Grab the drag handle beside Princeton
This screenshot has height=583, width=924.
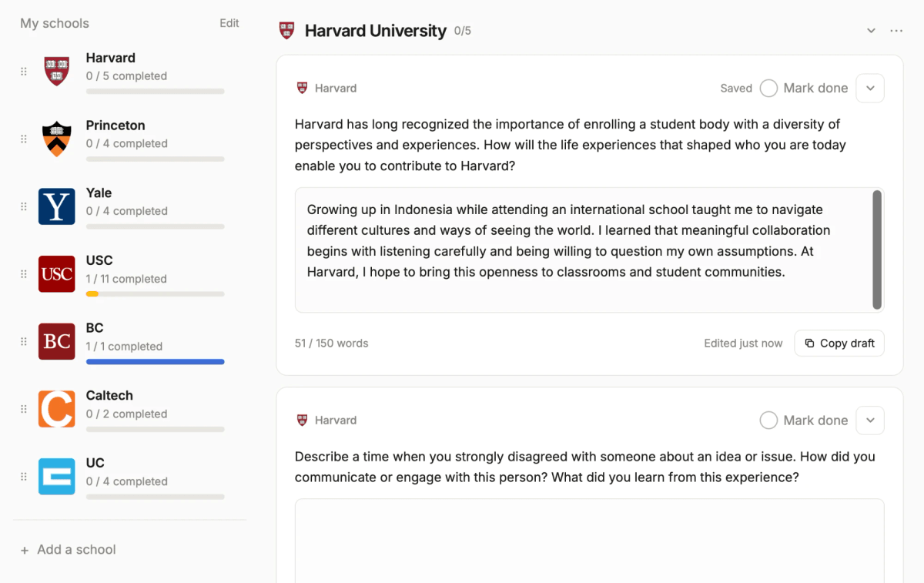point(23,139)
